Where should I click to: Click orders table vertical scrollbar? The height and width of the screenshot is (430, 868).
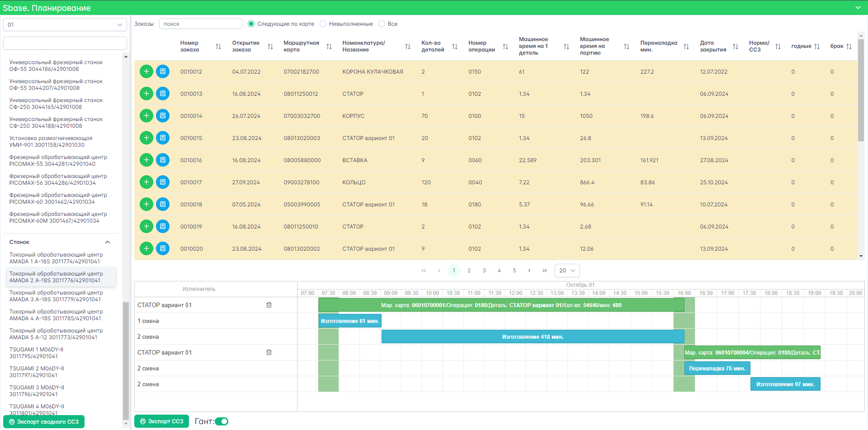pos(861,90)
